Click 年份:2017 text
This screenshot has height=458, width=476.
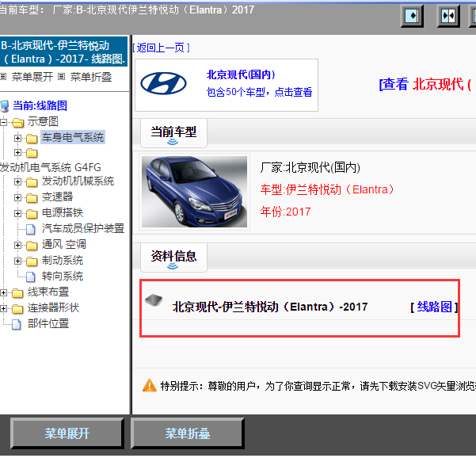[x=285, y=212]
